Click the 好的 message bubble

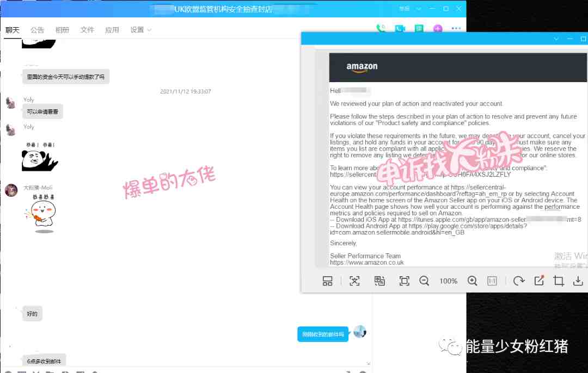[x=32, y=314]
